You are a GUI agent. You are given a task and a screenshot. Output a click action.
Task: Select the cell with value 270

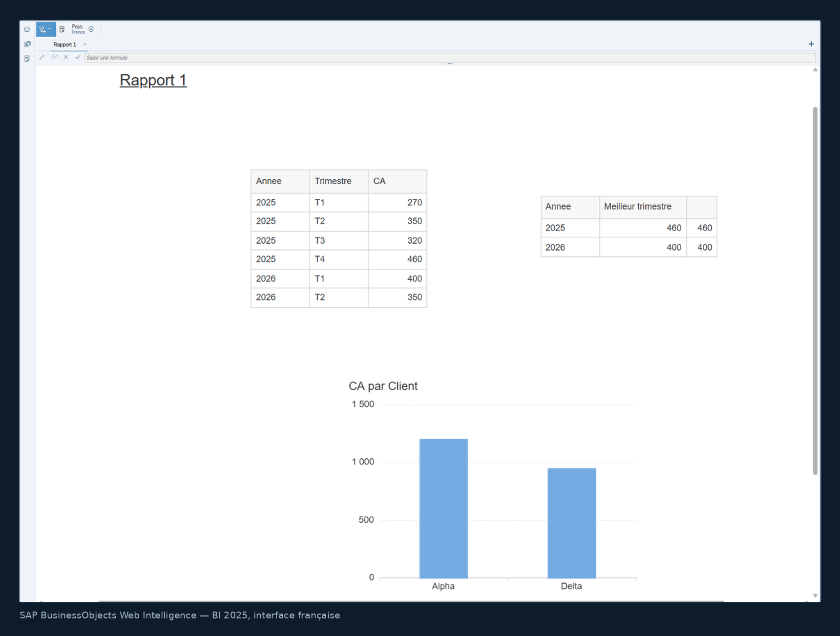[397, 202]
